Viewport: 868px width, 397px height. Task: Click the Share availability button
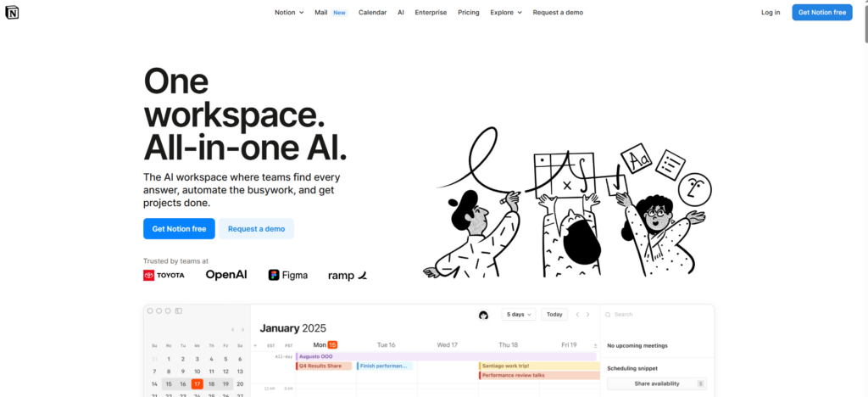pyautogui.click(x=656, y=383)
